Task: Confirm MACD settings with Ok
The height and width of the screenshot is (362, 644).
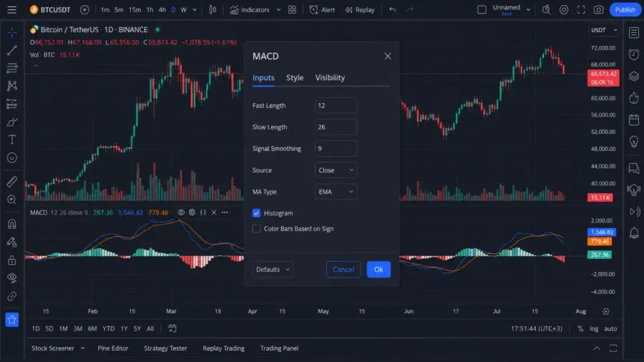Action: [x=379, y=269]
